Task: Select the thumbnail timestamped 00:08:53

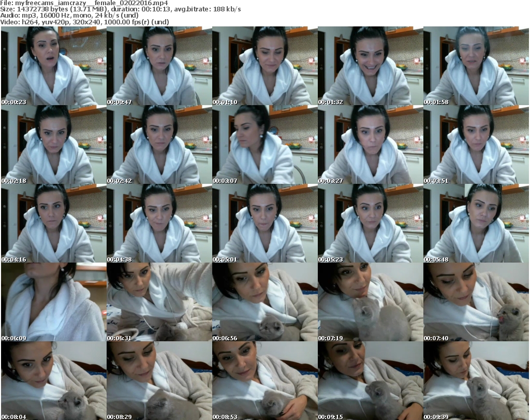Action: [265, 381]
